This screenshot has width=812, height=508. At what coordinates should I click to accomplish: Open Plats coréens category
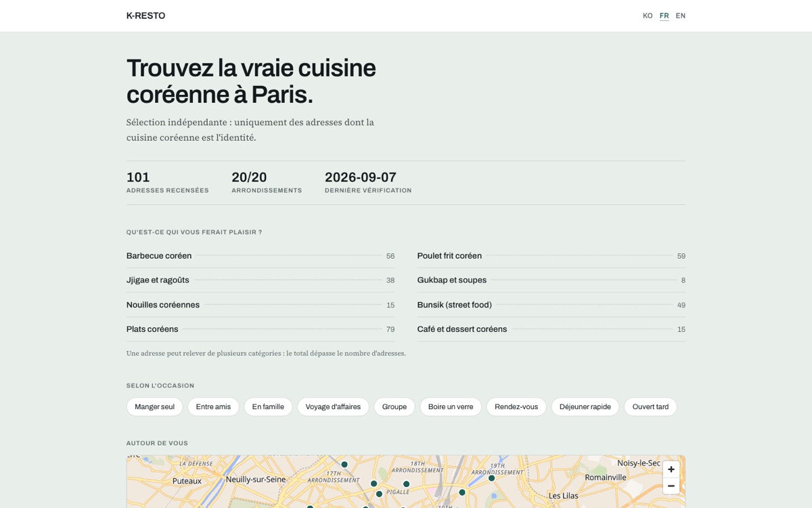pos(261,329)
